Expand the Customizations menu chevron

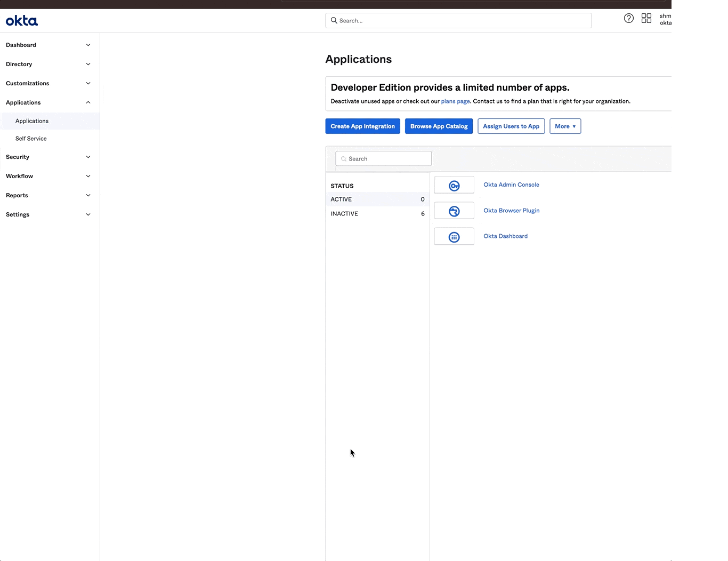click(88, 83)
